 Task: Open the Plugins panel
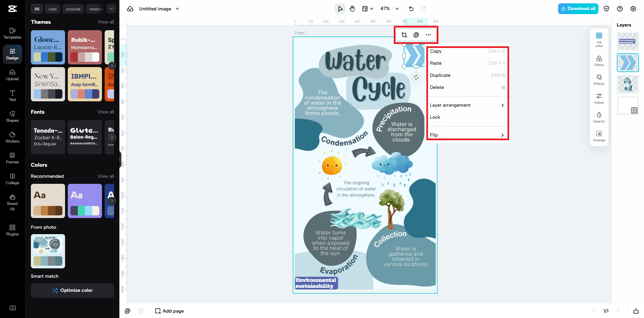12,230
